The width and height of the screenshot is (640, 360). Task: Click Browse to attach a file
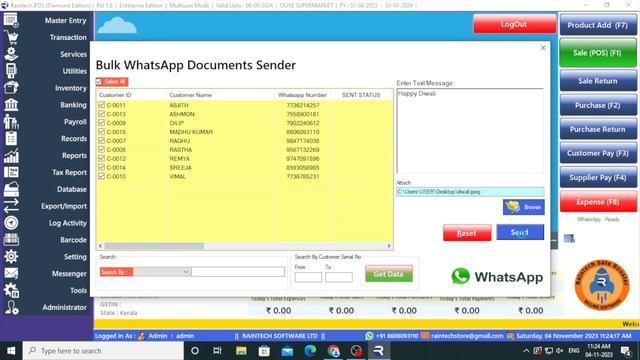[524, 207]
